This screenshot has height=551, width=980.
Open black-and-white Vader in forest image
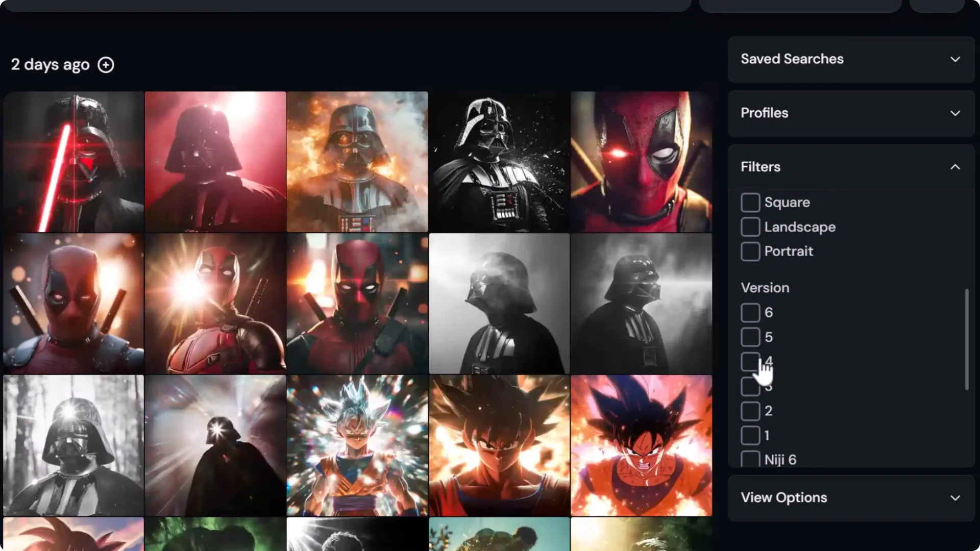point(73,445)
